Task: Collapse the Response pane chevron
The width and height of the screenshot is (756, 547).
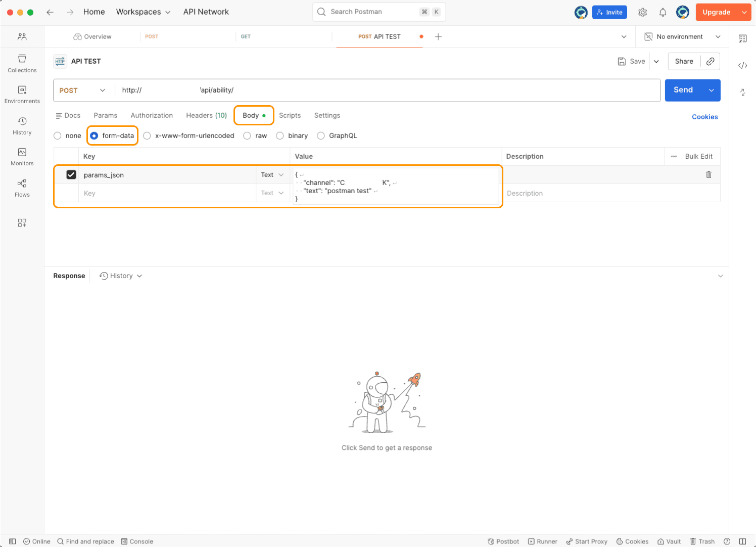Action: pyautogui.click(x=720, y=276)
